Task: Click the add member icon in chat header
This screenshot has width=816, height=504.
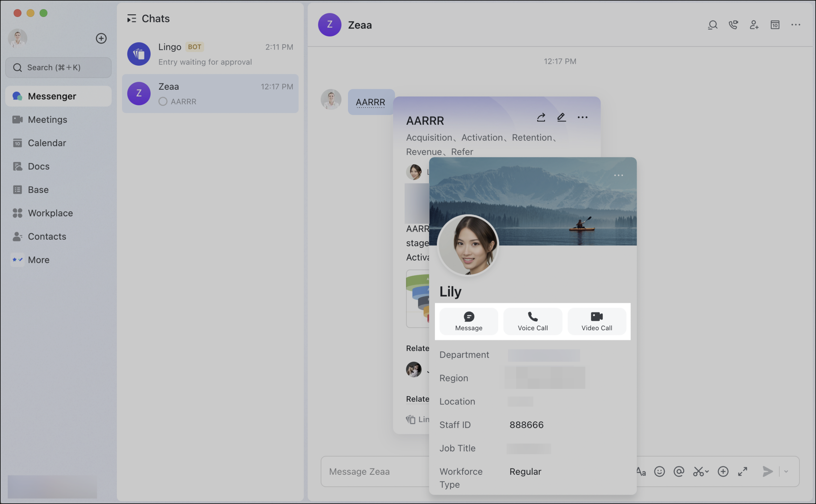Action: [754, 25]
